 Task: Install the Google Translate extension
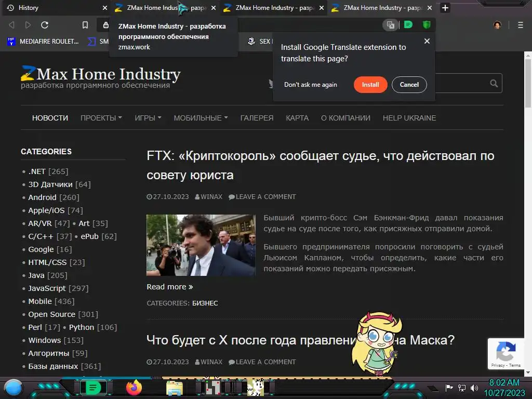(370, 85)
